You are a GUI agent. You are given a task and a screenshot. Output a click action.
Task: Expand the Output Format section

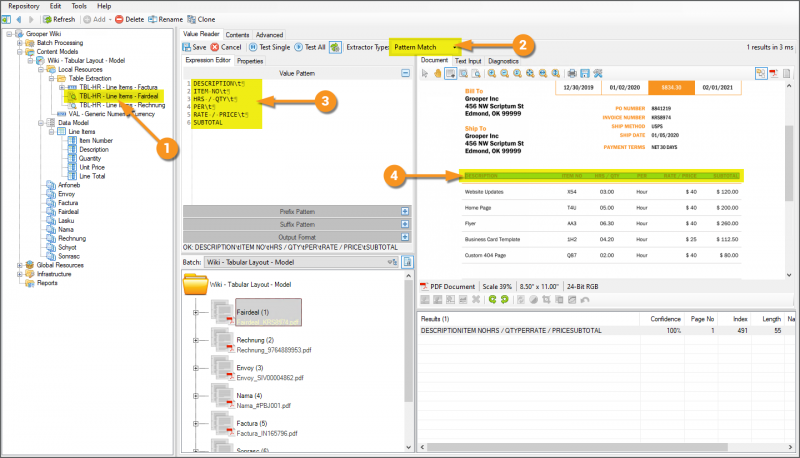(405, 237)
